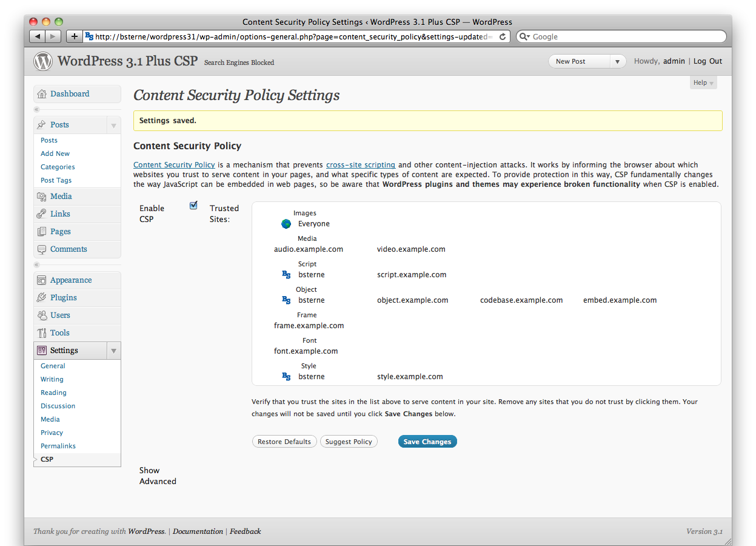The width and height of the screenshot is (756, 546).
Task: Click the WordPress 3.1 Plus CSP site title
Action: (127, 61)
